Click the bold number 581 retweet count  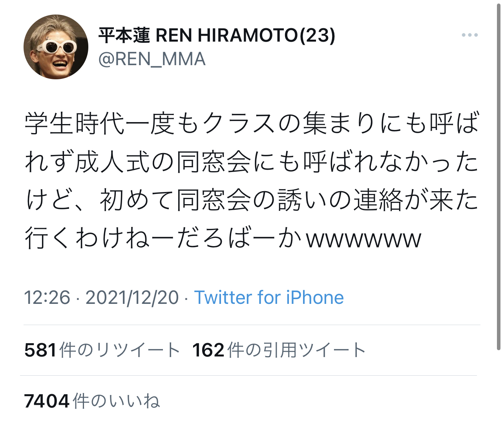(x=40, y=350)
